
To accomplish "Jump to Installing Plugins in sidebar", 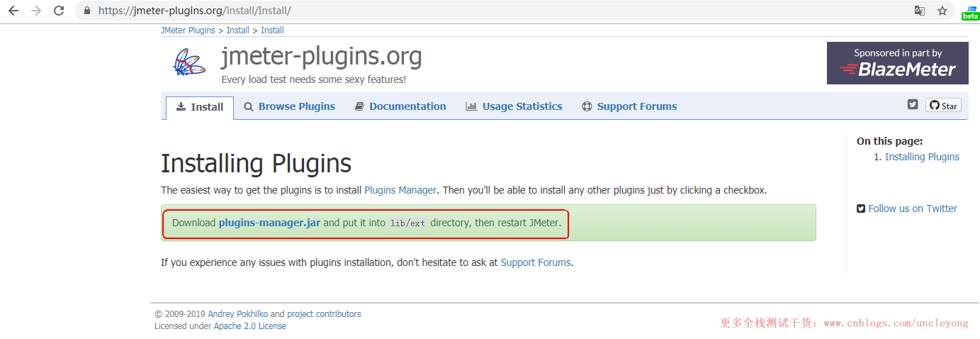I will pos(922,157).
